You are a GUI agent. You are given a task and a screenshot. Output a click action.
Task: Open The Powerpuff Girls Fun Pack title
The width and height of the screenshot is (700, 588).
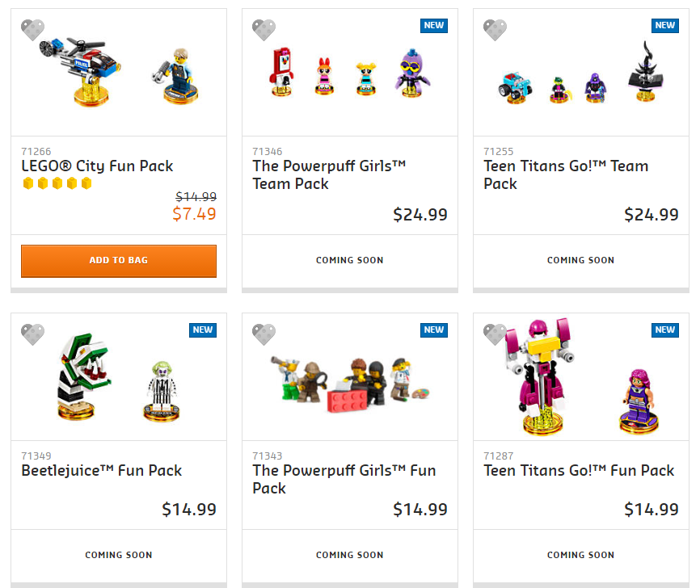point(344,479)
